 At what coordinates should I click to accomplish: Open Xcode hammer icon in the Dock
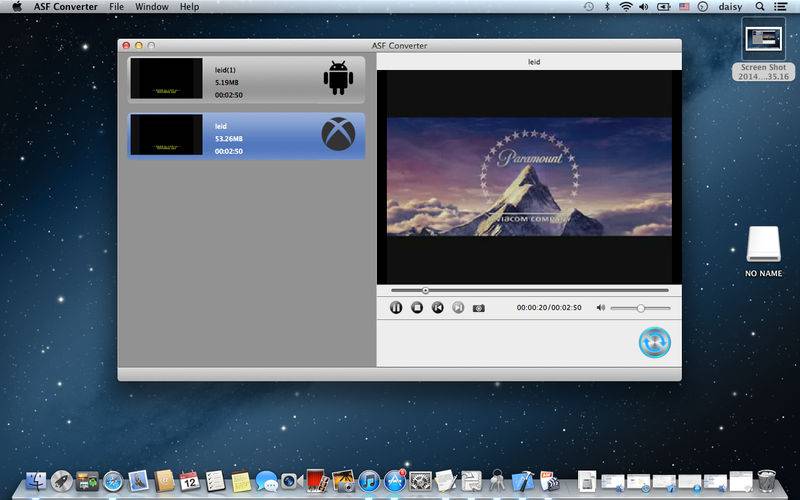click(x=523, y=481)
